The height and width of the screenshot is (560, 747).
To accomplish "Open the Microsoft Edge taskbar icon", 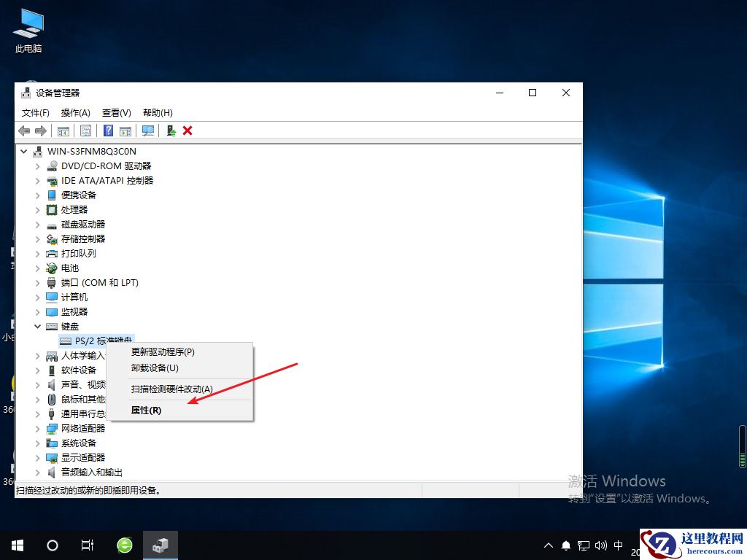I will (x=124, y=545).
